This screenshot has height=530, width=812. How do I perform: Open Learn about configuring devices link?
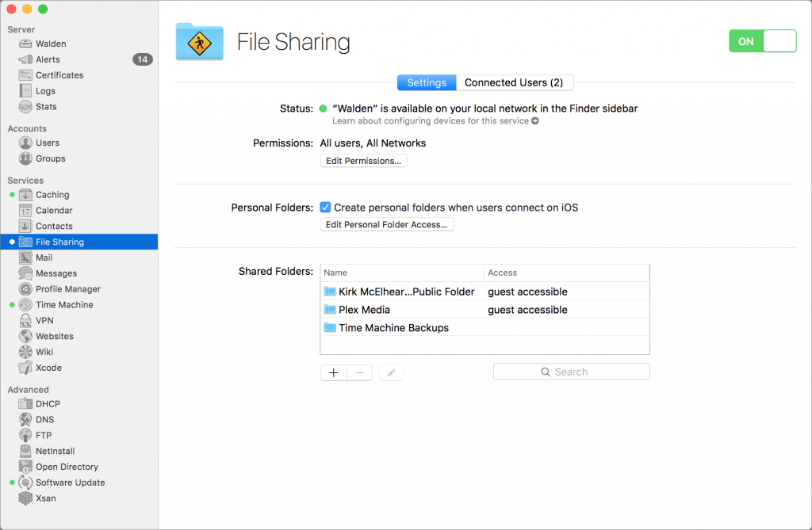coord(435,121)
